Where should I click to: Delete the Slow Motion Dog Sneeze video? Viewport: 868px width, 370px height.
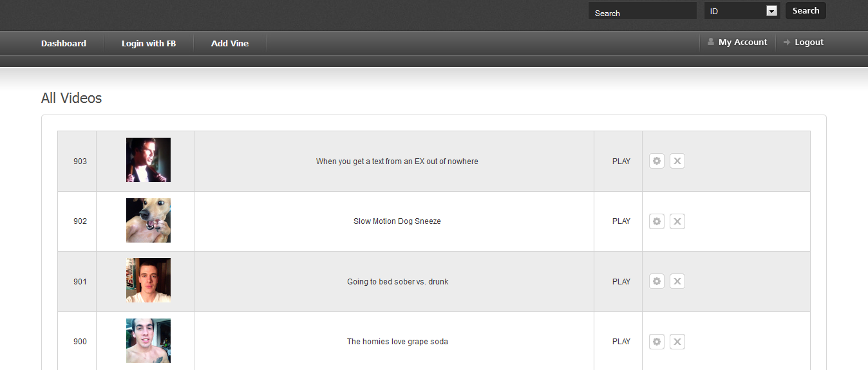[677, 221]
